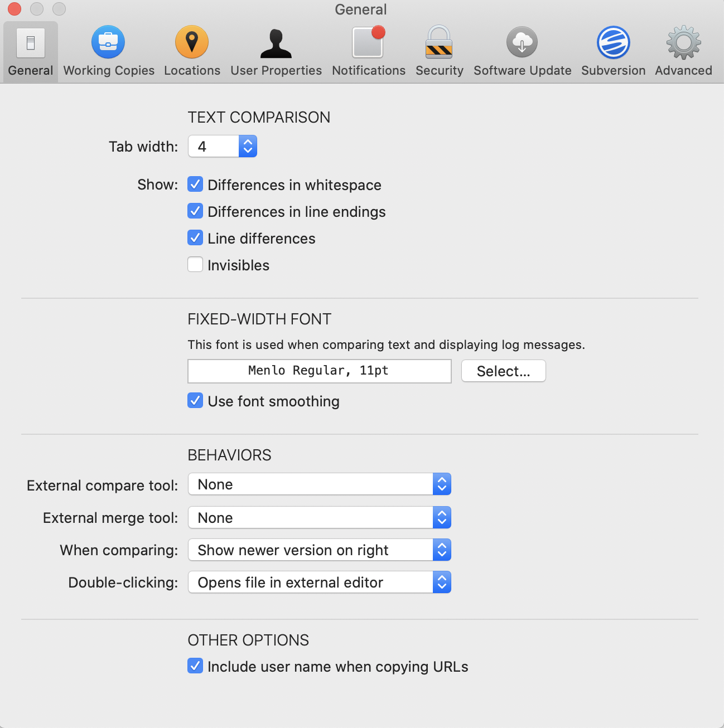Click the Select... font button
724x728 pixels.
point(504,371)
